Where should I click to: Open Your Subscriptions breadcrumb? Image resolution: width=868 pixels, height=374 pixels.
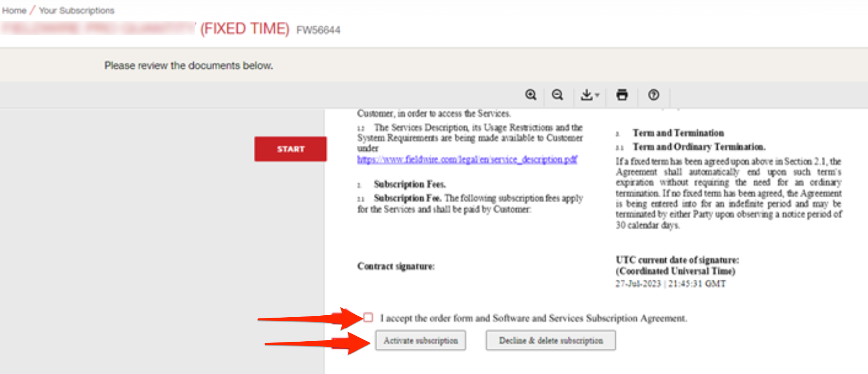pos(77,10)
